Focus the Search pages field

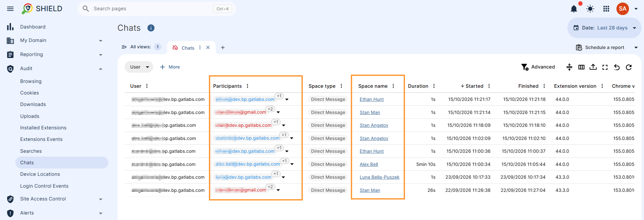pos(157,9)
